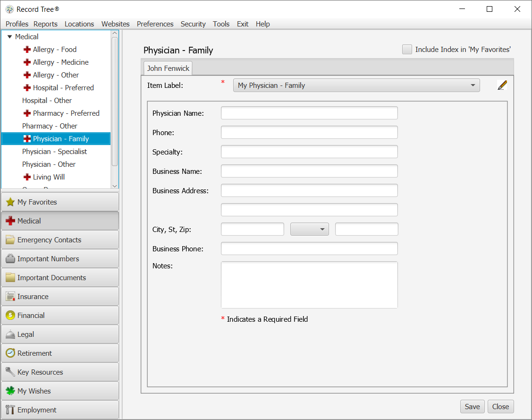Click the Save button
Image resolution: width=532 pixels, height=420 pixels.
click(x=472, y=406)
